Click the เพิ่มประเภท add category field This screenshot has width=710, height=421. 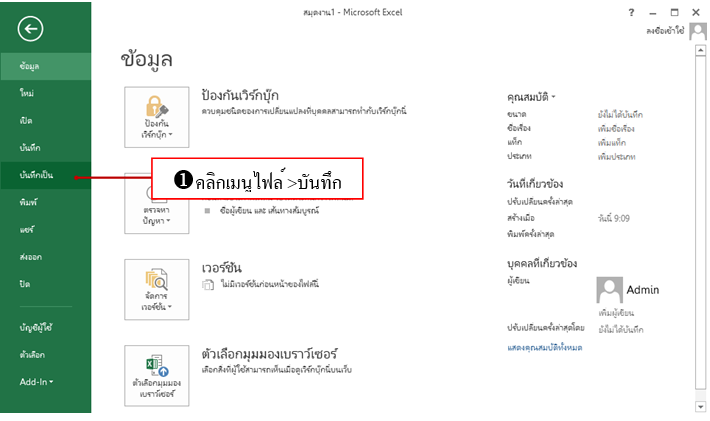tap(616, 157)
